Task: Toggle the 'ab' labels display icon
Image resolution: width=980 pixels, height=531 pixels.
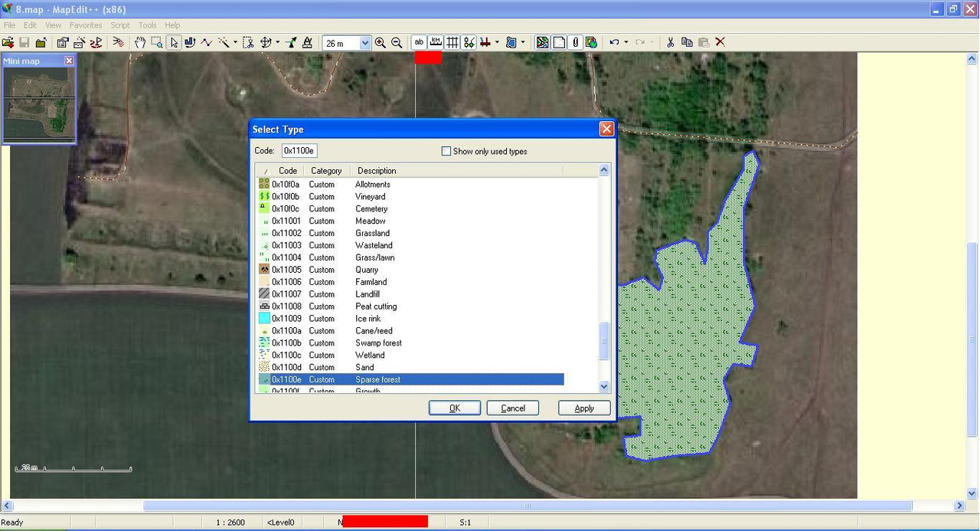Action: (x=419, y=43)
